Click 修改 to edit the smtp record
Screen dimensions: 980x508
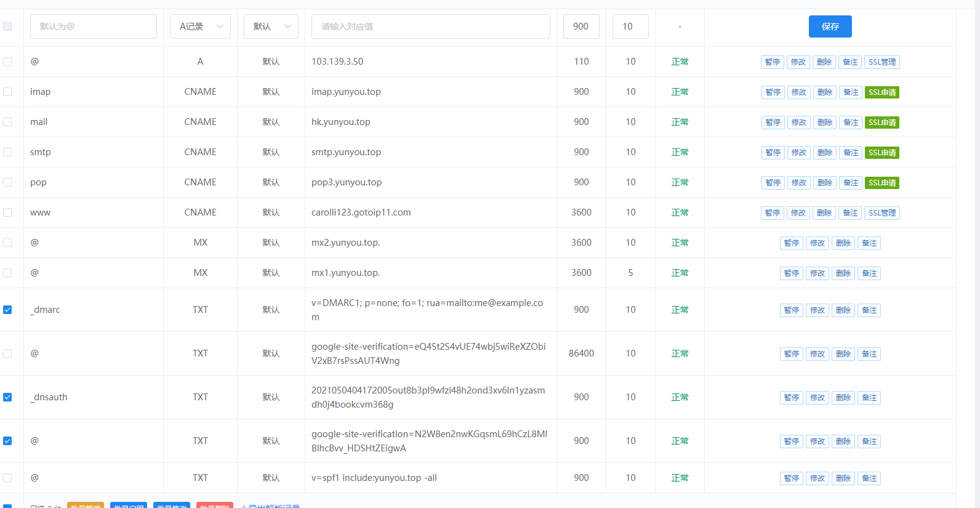tap(798, 153)
